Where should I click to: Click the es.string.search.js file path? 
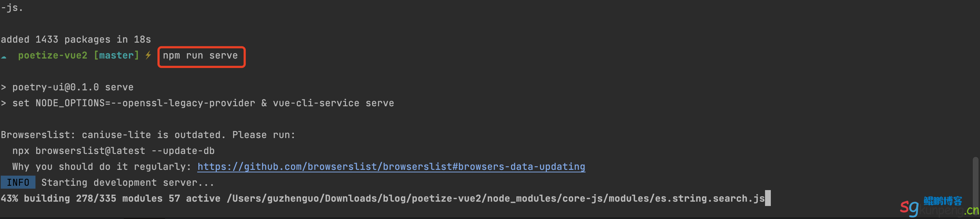pos(496,198)
